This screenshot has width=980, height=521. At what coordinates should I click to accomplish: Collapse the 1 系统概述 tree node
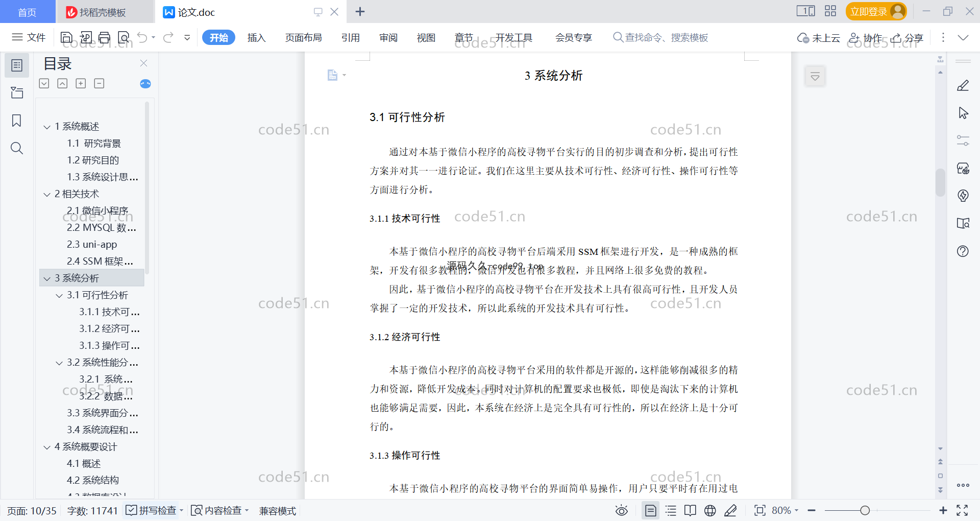pos(47,127)
